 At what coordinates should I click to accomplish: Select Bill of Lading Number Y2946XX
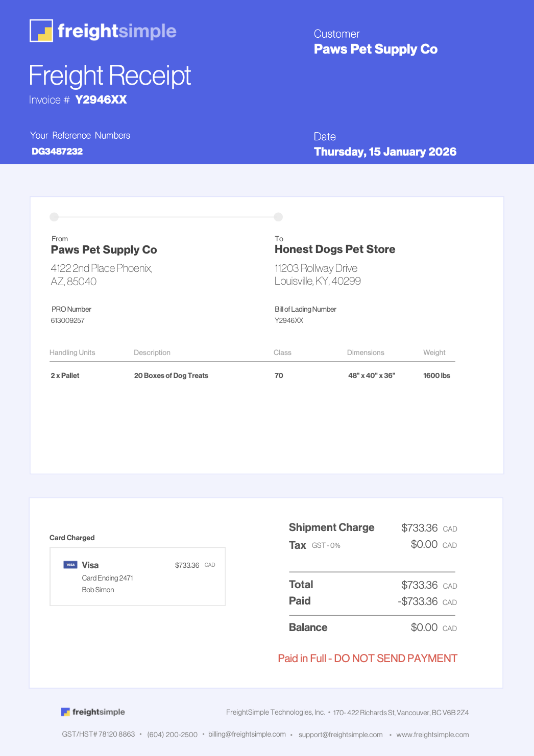point(289,320)
